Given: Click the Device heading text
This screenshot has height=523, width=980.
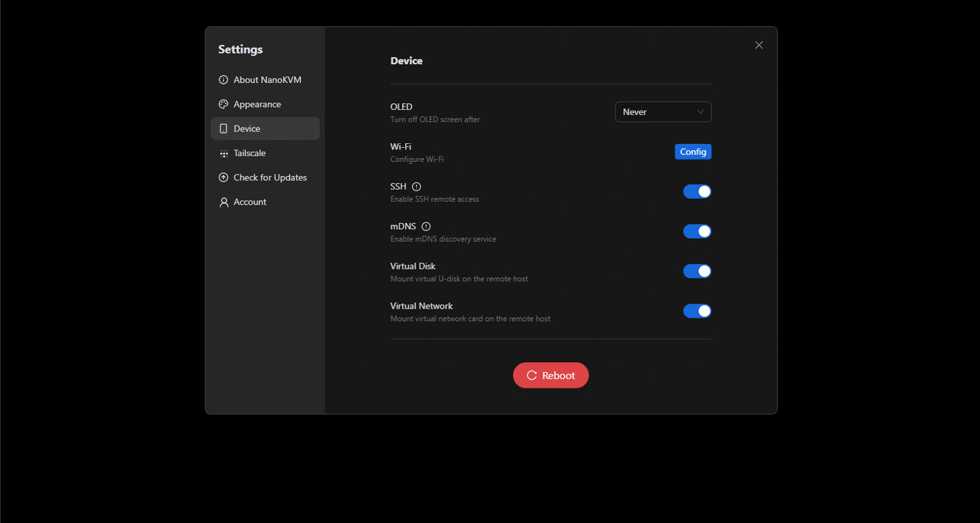Looking at the screenshot, I should (406, 61).
